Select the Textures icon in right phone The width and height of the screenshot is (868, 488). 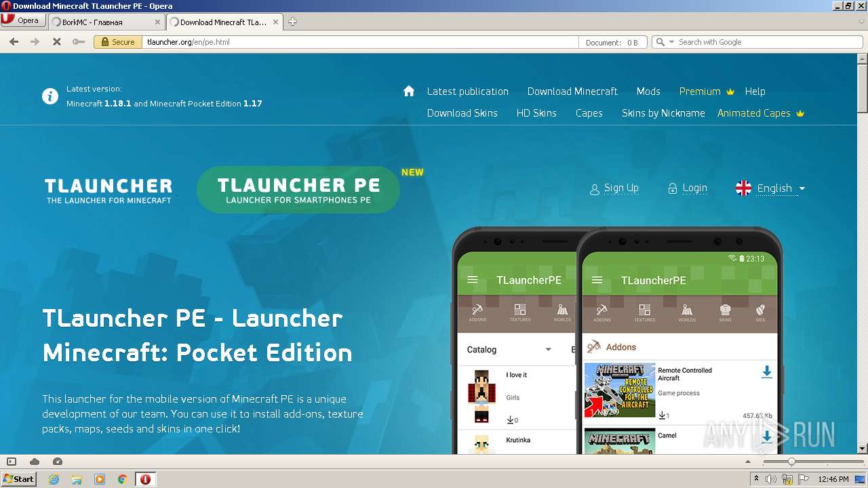[644, 312]
